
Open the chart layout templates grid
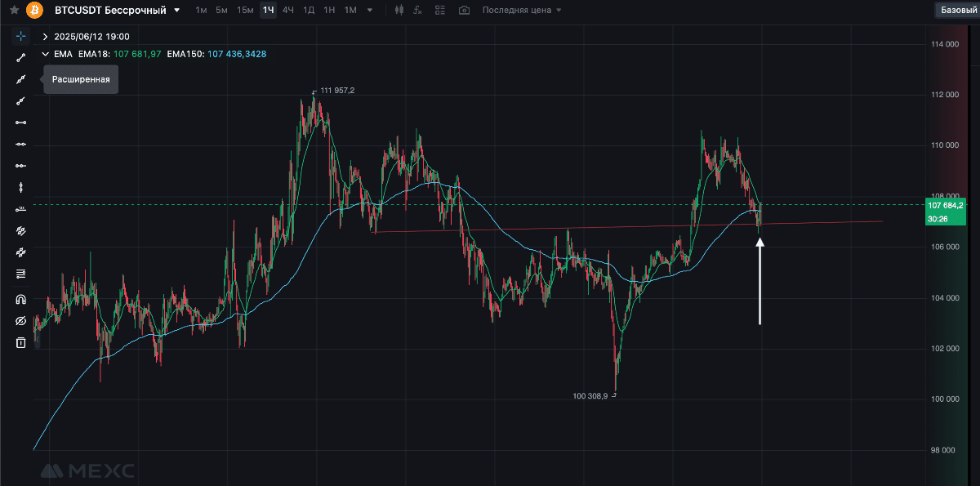441,11
